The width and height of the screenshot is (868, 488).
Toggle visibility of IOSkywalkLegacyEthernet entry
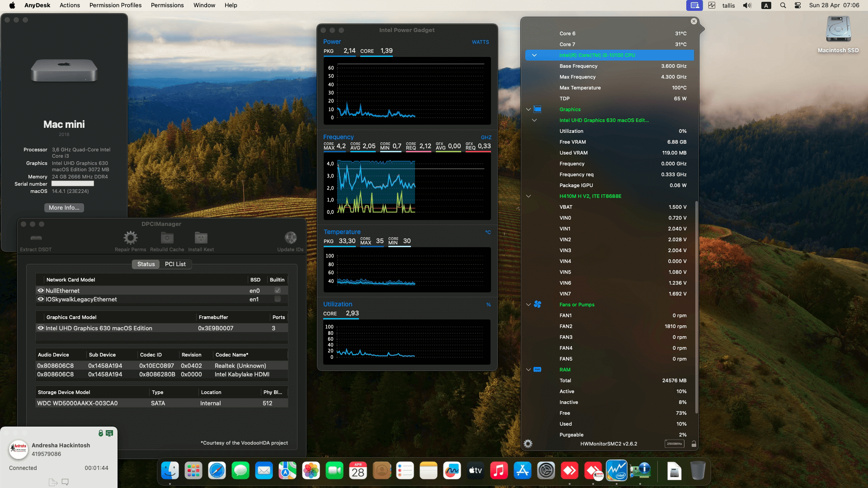(41, 299)
